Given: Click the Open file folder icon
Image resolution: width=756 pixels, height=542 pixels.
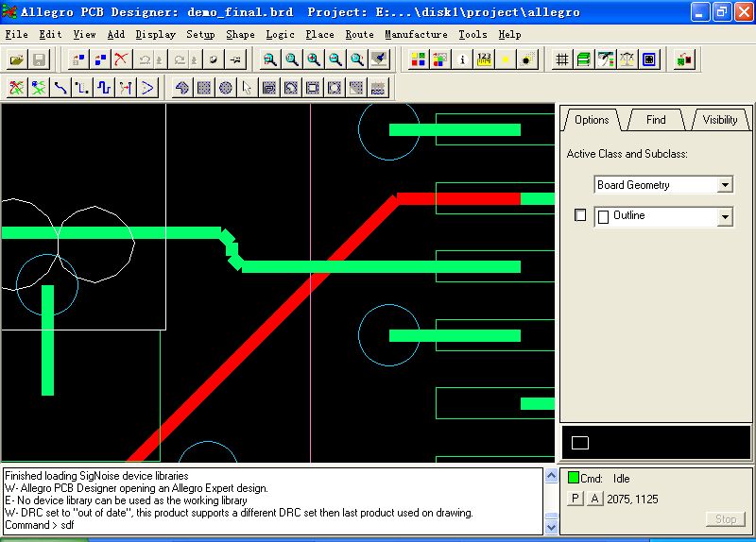Looking at the screenshot, I should 17,59.
